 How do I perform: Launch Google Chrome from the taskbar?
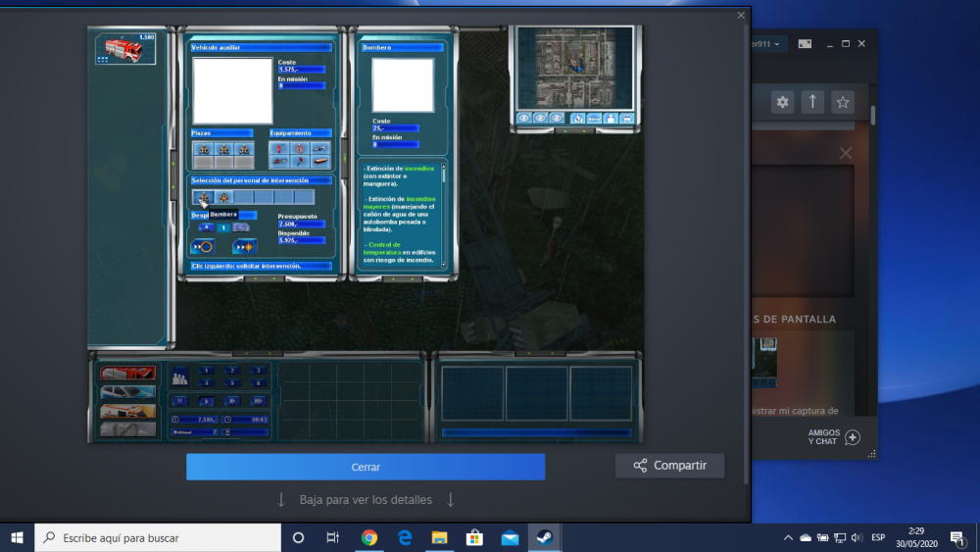tap(369, 537)
